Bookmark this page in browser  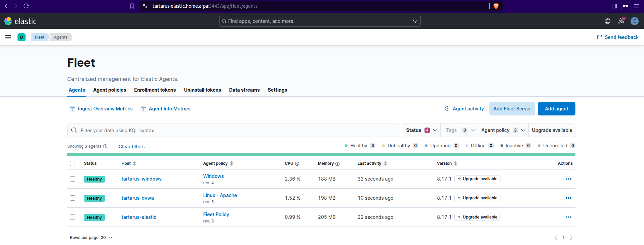pos(132,6)
